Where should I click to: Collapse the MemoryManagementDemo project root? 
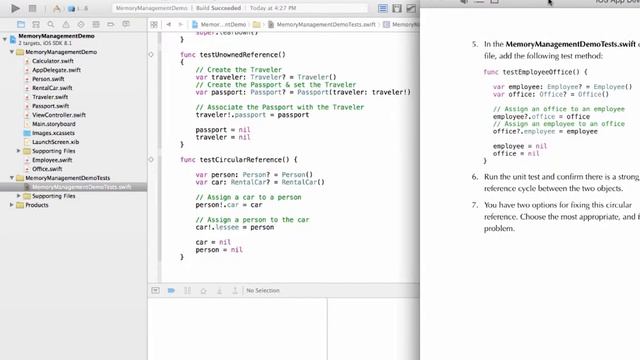(5, 39)
